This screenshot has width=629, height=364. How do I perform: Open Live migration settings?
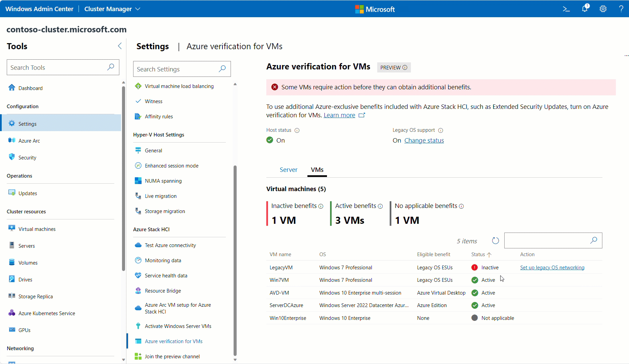[161, 196]
